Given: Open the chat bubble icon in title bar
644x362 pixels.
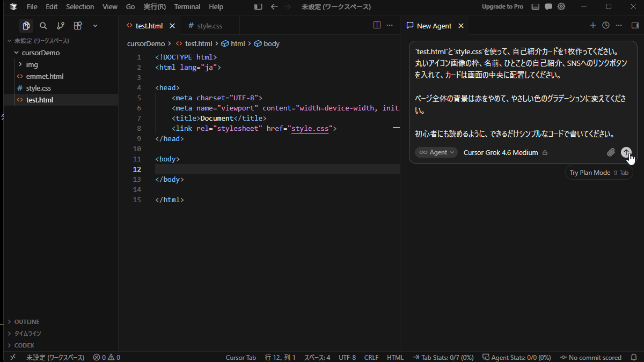Looking at the screenshot, I should (548, 7).
